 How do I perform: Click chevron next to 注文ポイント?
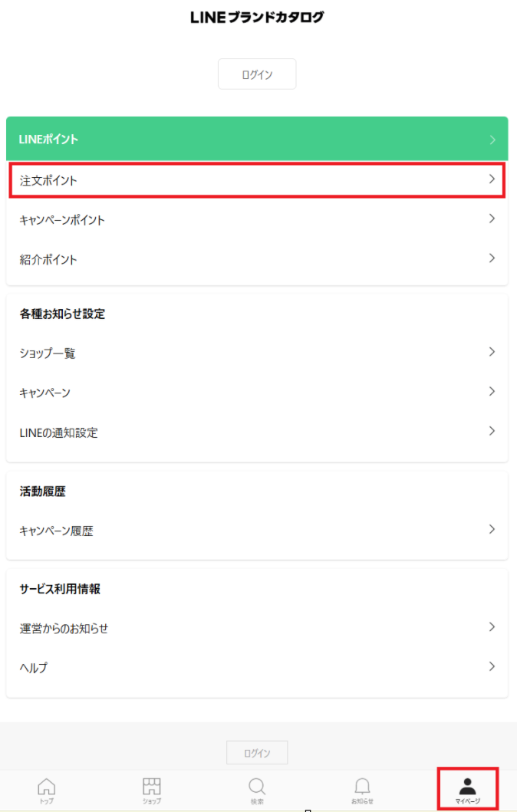(492, 179)
